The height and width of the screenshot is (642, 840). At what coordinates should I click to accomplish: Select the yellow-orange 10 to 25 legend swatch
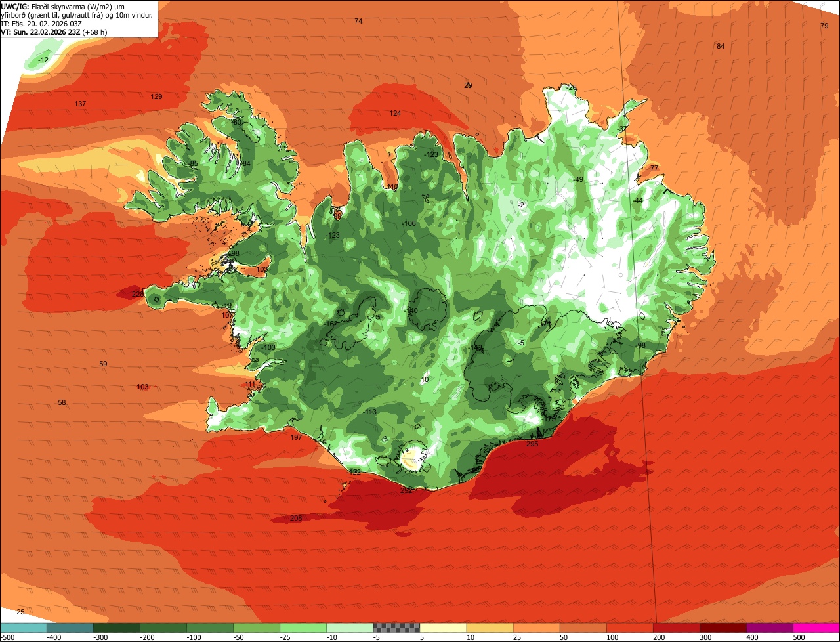[489, 628]
